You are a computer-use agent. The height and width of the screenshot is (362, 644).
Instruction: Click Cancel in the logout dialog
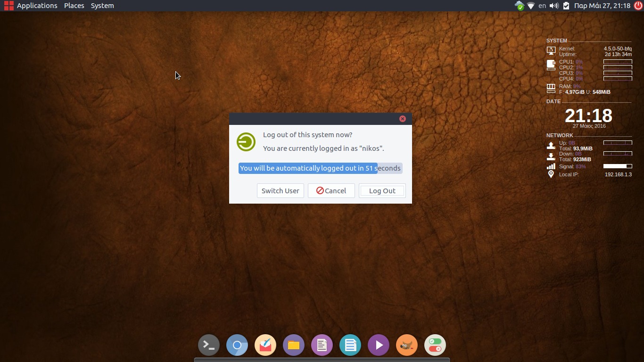point(331,190)
